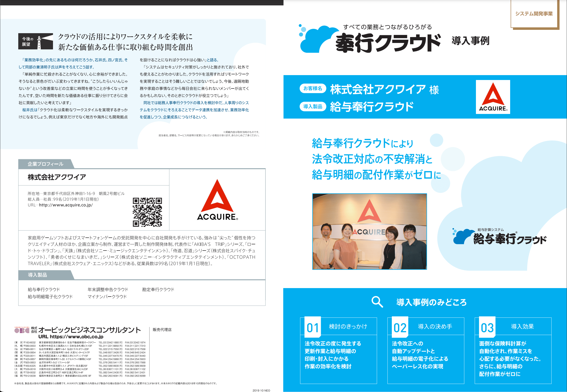Click the 01 検討のきっかけ card
Viewport: 567px width, 392px height.
coord(338,351)
